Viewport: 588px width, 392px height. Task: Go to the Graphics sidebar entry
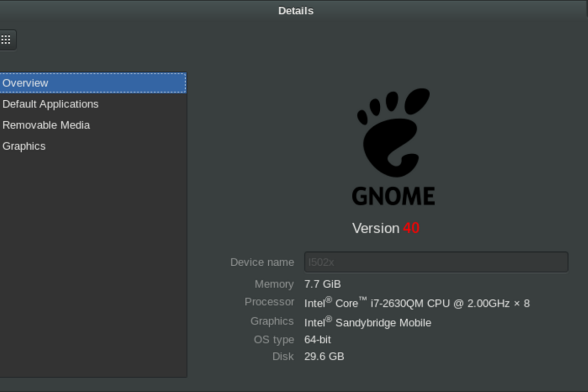click(x=24, y=146)
